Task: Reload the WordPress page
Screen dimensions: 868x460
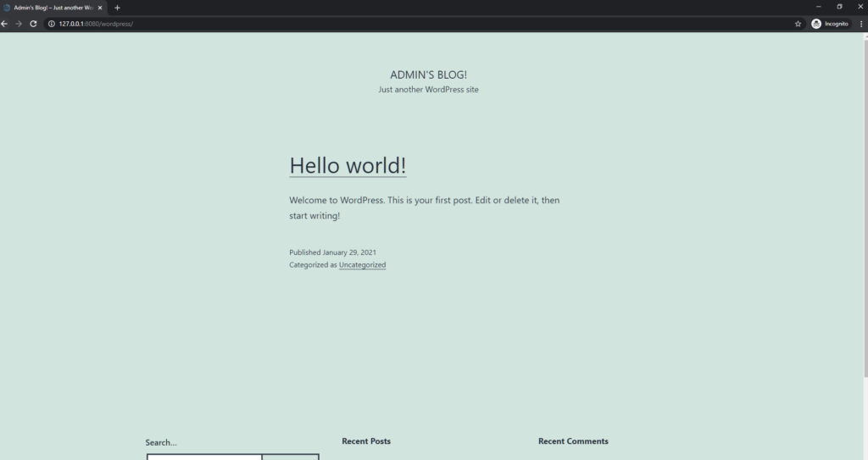Action: tap(33, 24)
